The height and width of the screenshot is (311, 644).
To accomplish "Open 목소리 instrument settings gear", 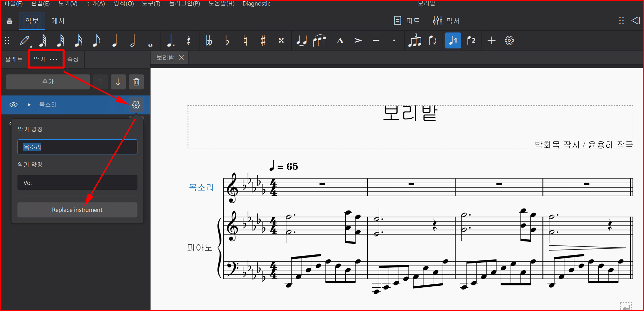I will [136, 105].
